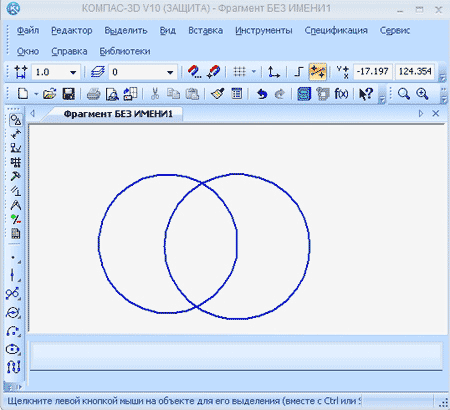Select the Geometry panel icon in the sidebar
The height and width of the screenshot is (410, 450).
(x=15, y=120)
